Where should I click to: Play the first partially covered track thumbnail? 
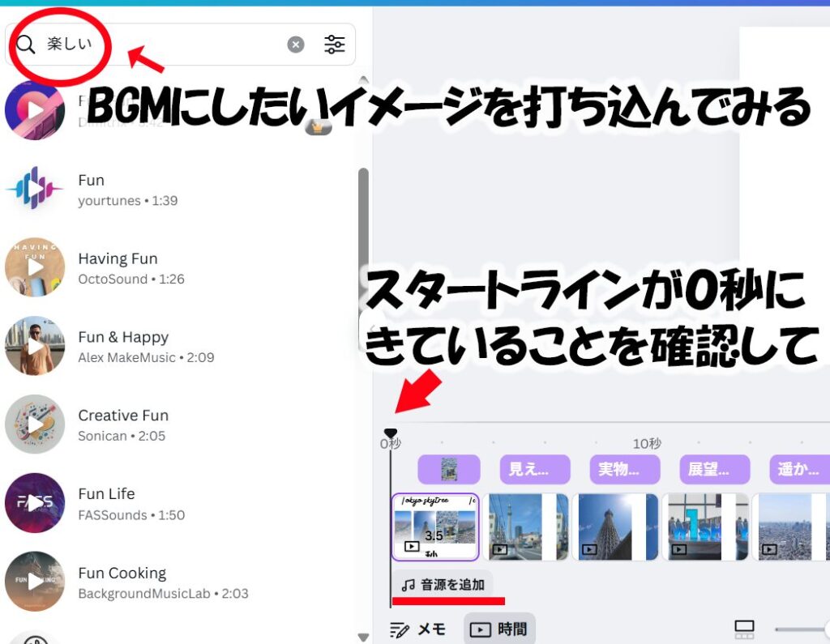(x=35, y=110)
